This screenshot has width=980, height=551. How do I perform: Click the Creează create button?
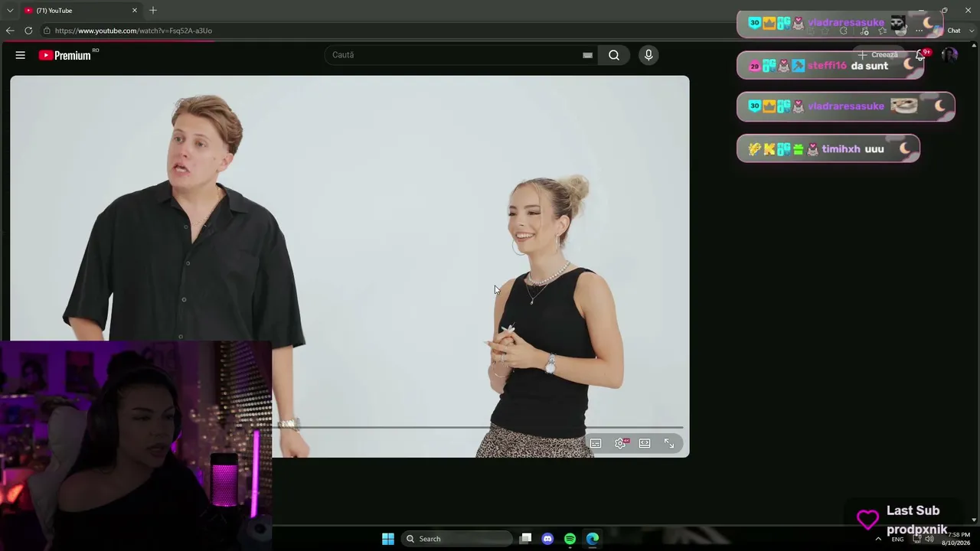(x=877, y=55)
